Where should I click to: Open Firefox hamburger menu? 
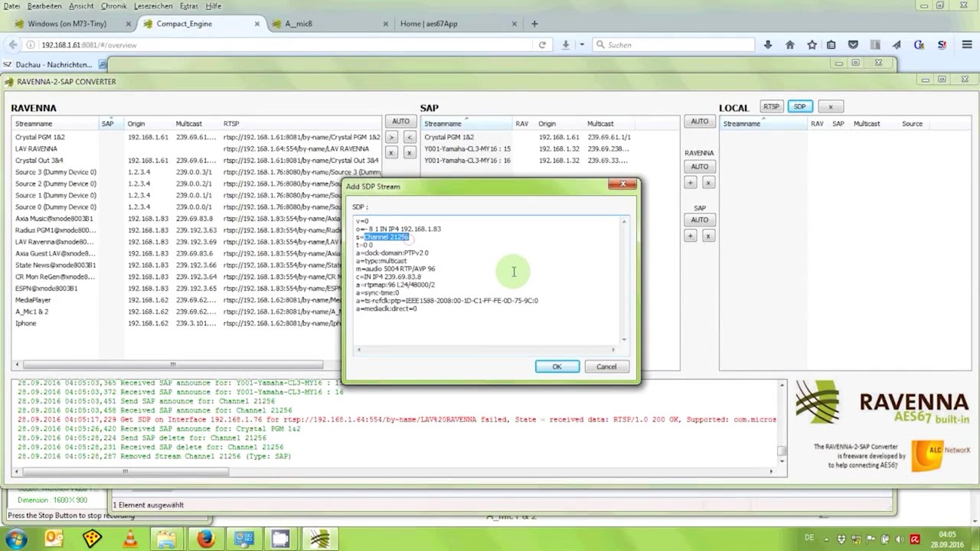pyautogui.click(x=966, y=44)
